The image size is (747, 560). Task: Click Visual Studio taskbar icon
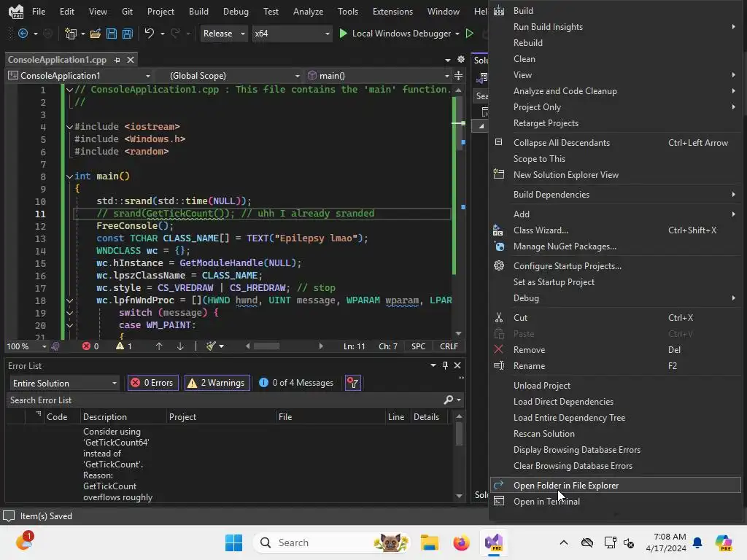click(494, 542)
